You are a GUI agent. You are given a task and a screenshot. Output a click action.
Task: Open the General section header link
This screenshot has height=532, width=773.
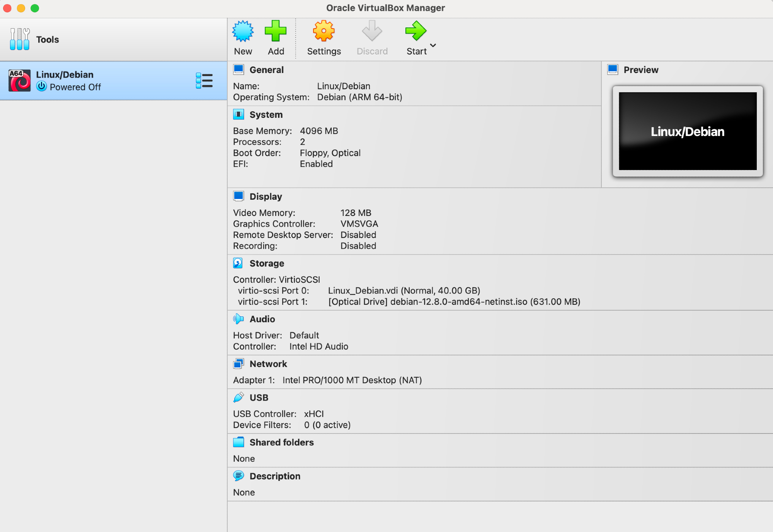tap(266, 70)
